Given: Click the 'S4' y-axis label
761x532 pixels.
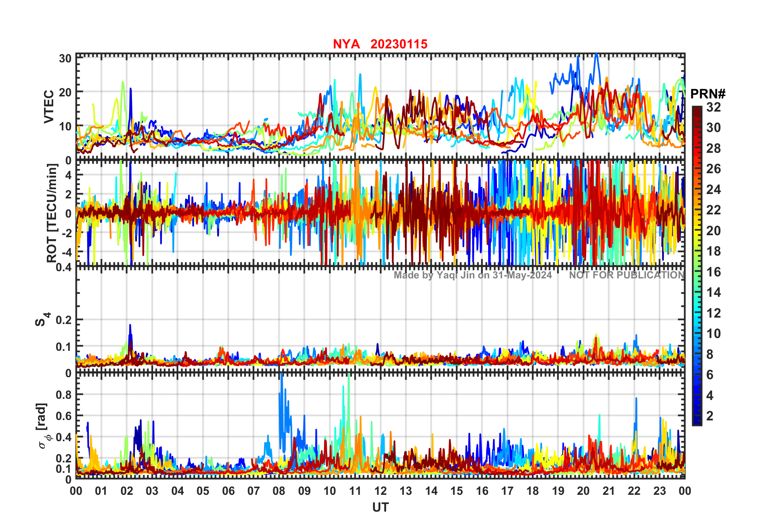Looking at the screenshot, I should [x=42, y=320].
